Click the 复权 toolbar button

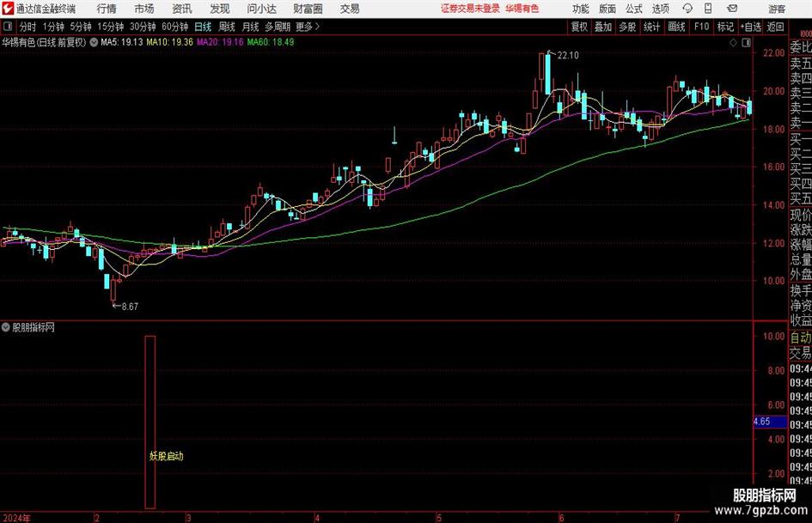(x=579, y=27)
